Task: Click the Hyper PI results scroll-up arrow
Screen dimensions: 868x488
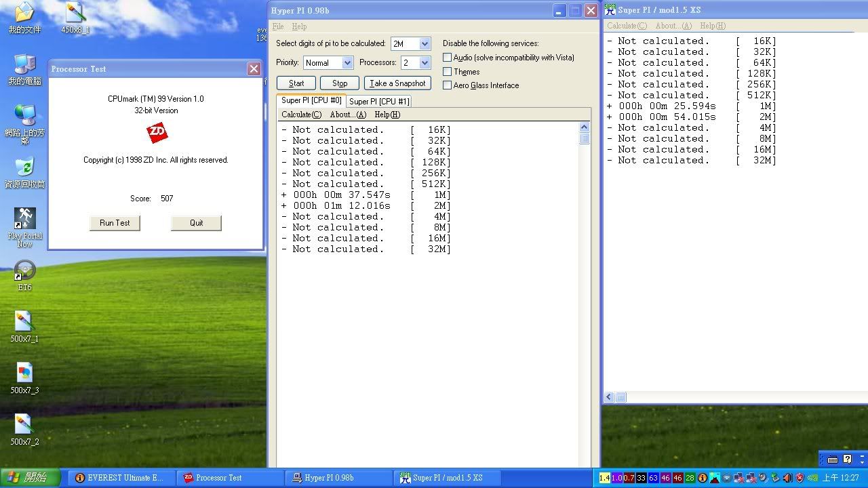Action: pyautogui.click(x=585, y=127)
